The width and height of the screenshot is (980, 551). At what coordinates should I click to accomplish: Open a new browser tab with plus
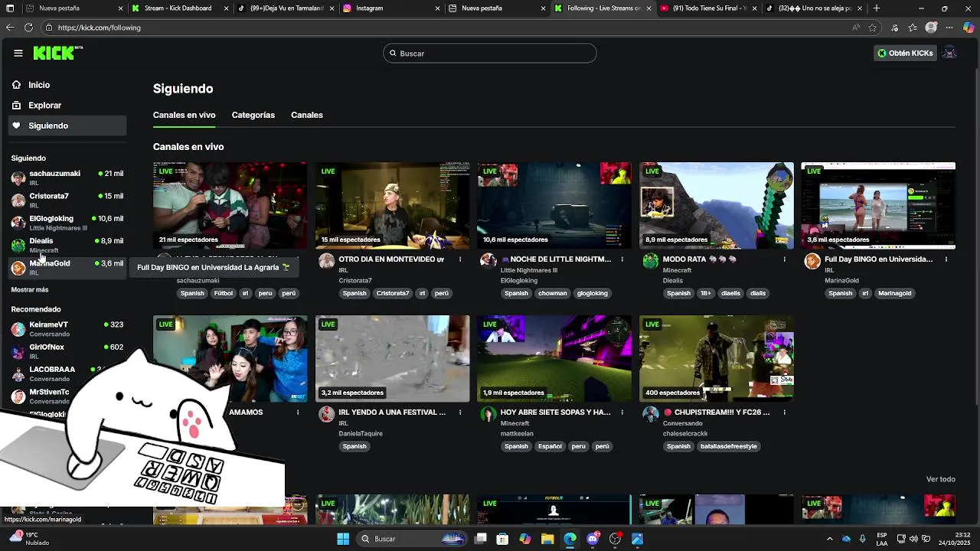pos(877,8)
